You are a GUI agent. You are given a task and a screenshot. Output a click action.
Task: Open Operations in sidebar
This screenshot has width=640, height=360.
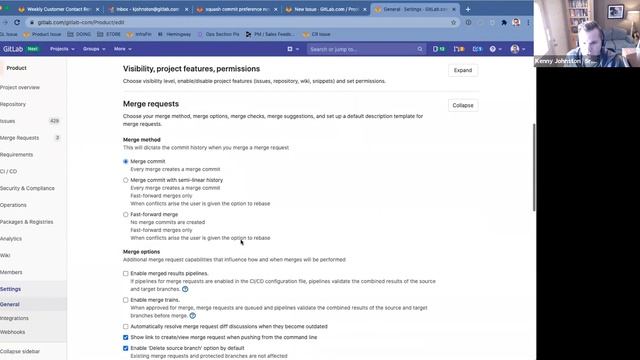(x=13, y=205)
